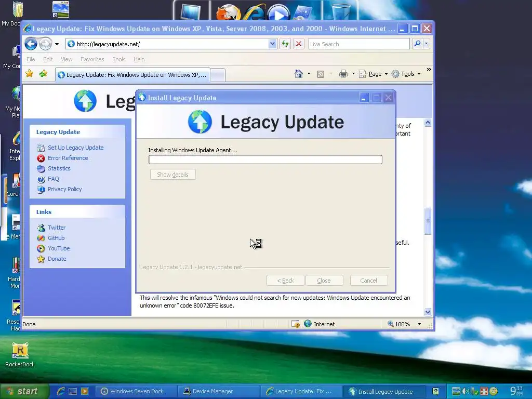532x399 pixels.
Task: Open the Tools command bar dropdown
Action: (406, 74)
